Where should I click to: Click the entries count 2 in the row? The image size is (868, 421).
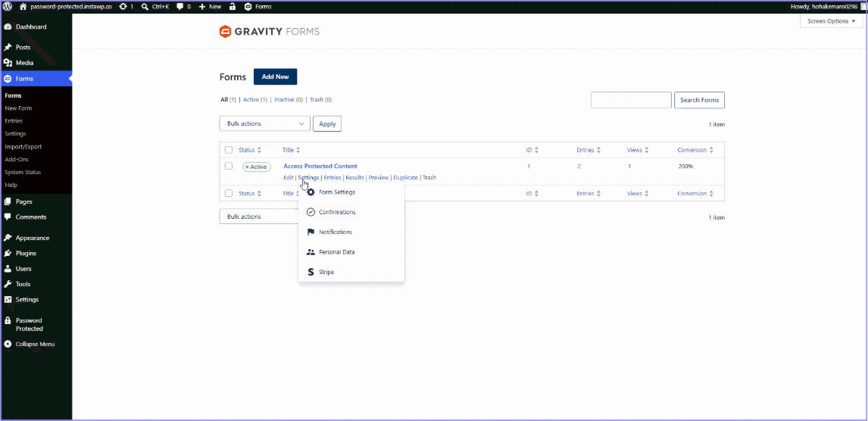pyautogui.click(x=579, y=166)
